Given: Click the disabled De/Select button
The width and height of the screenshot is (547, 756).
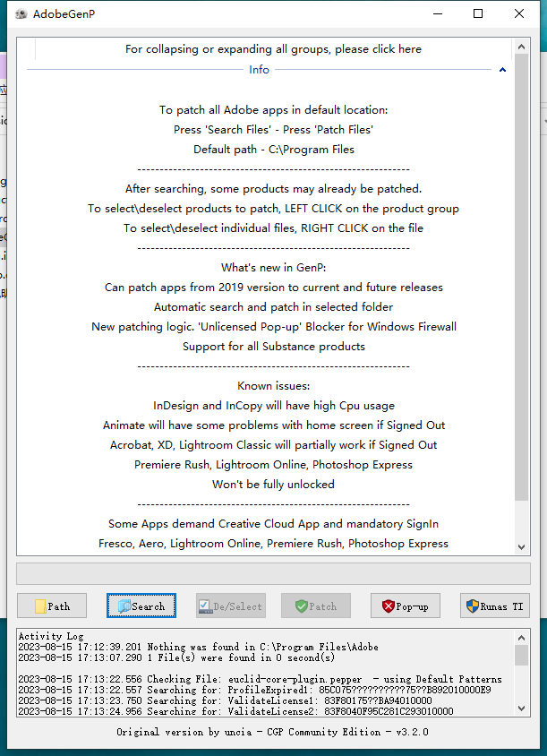Looking at the screenshot, I should 231,606.
